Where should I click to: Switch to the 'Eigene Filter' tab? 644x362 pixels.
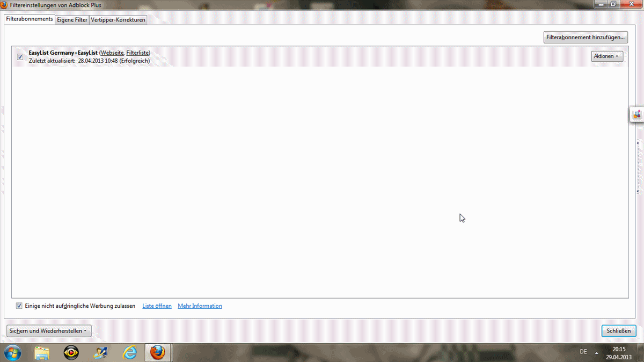click(72, 20)
